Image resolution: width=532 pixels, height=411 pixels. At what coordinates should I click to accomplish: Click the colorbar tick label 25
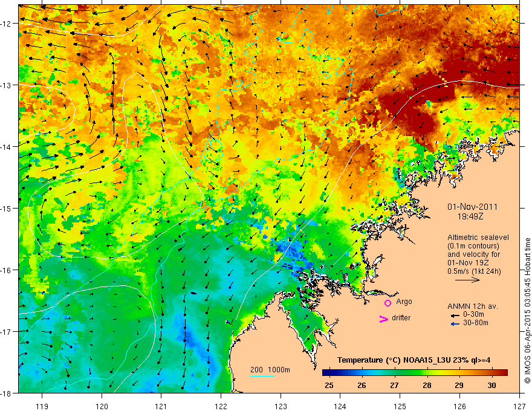(x=329, y=385)
